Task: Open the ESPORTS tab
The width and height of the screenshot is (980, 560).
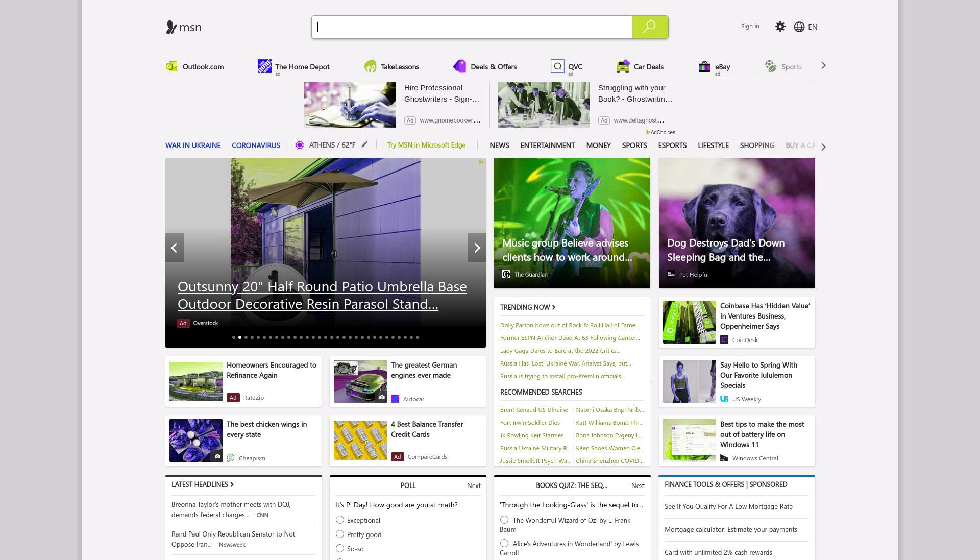Action: [x=672, y=145]
